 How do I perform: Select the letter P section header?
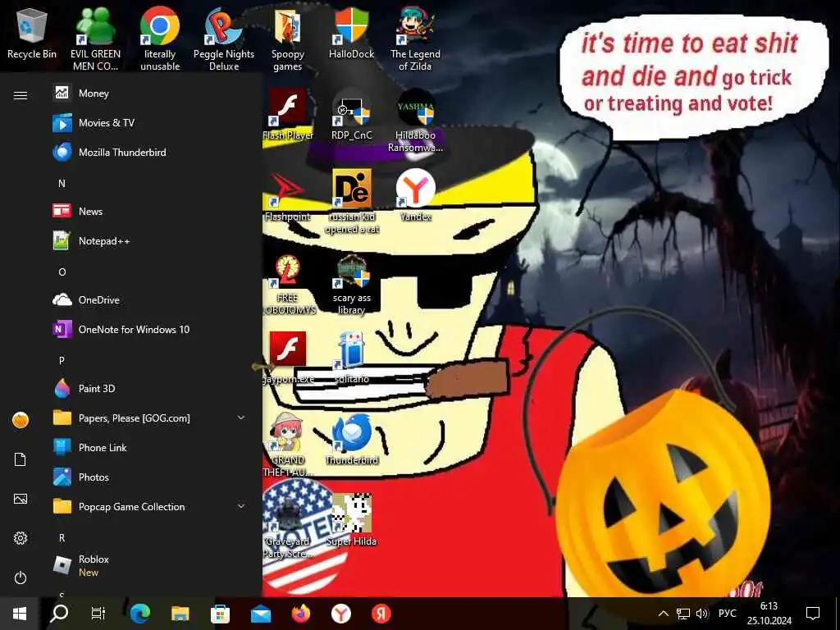(x=62, y=361)
